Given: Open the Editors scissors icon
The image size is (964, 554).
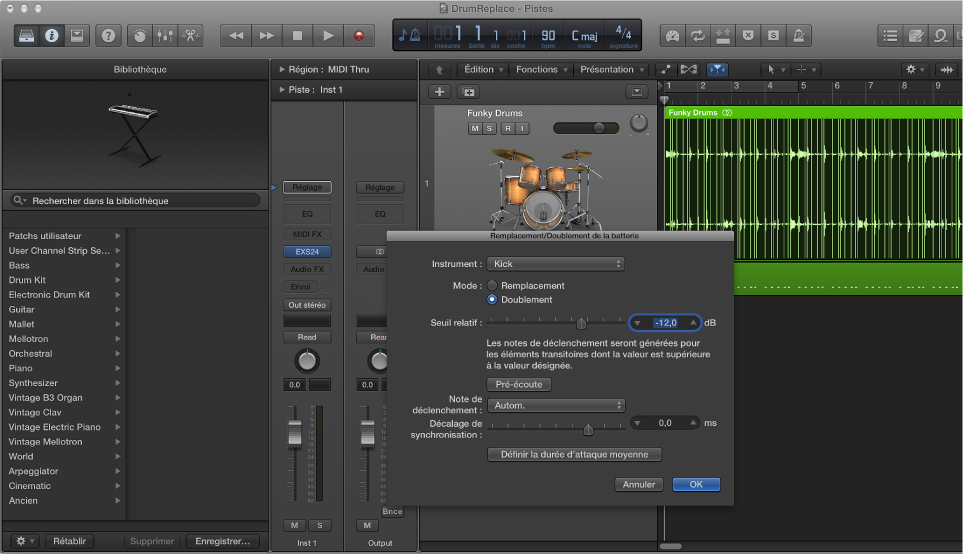Looking at the screenshot, I should click(x=189, y=36).
